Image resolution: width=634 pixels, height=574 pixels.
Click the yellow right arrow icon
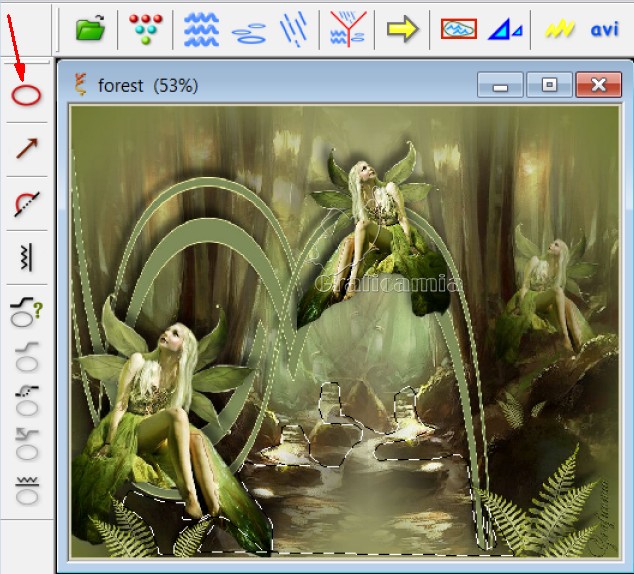(402, 29)
